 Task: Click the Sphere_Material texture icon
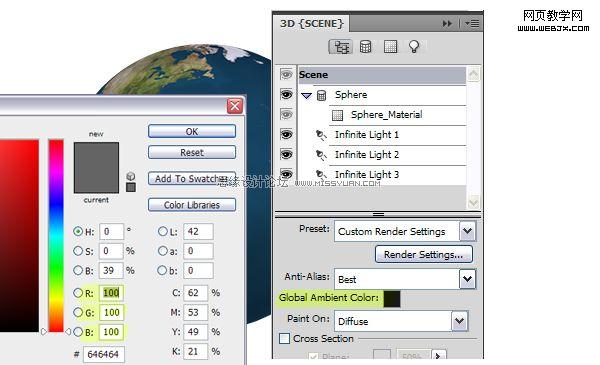[337, 115]
